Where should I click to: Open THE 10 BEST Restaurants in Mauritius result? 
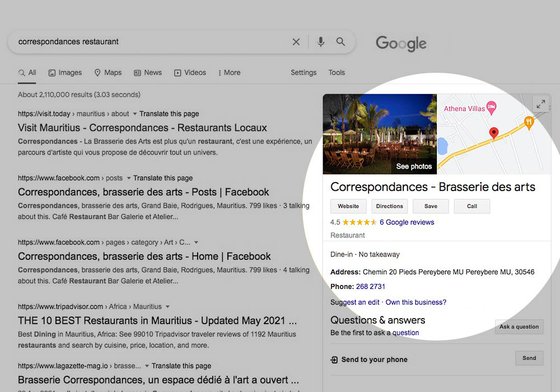[157, 320]
